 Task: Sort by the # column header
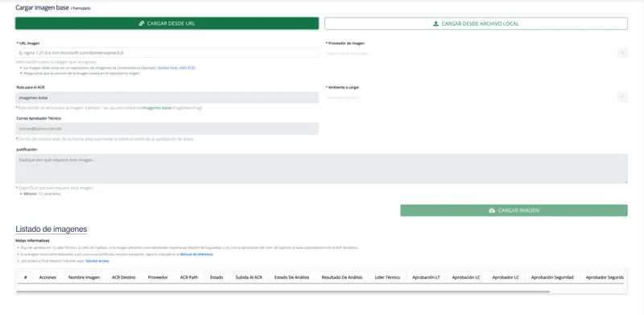pyautogui.click(x=26, y=278)
